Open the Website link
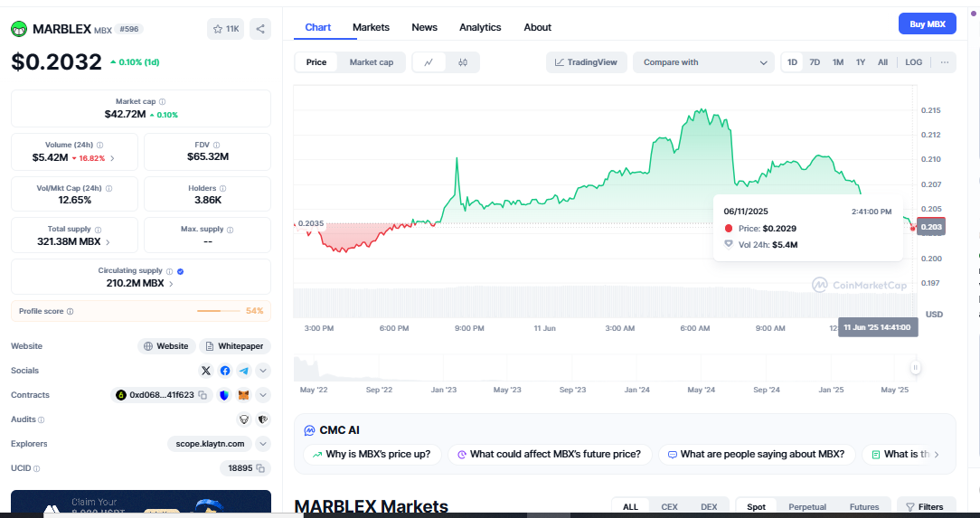This screenshot has width=980, height=518. pyautogui.click(x=166, y=346)
